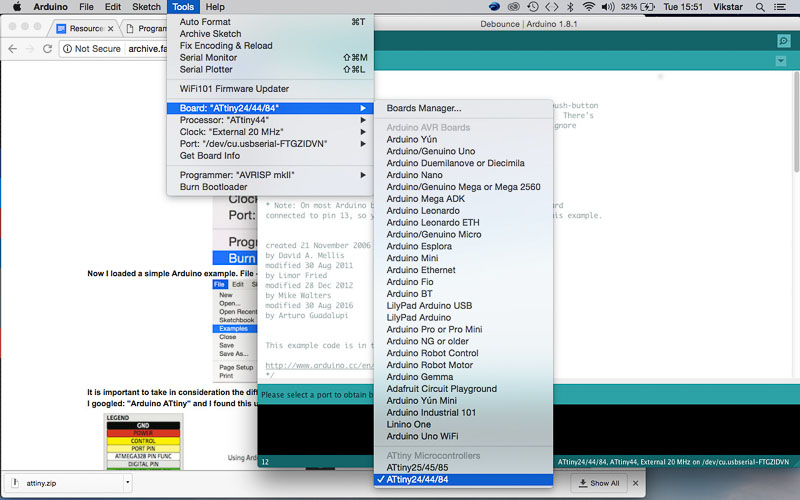Expand the Processor ATtiny44 submenu
The height and width of the screenshot is (500, 800).
coord(270,120)
